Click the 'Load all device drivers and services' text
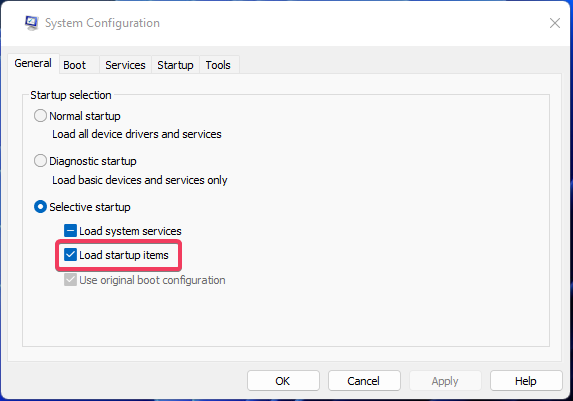 click(137, 134)
